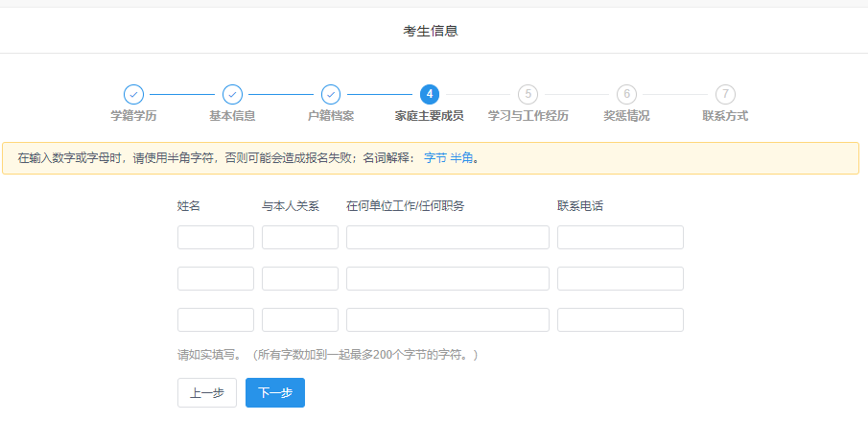Focus the second row 在何单位工作/任何职务 field

(448, 278)
